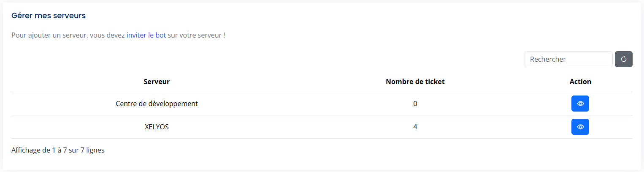The image size is (644, 172).
Task: Click the refresh table icon button
Action: point(623,59)
